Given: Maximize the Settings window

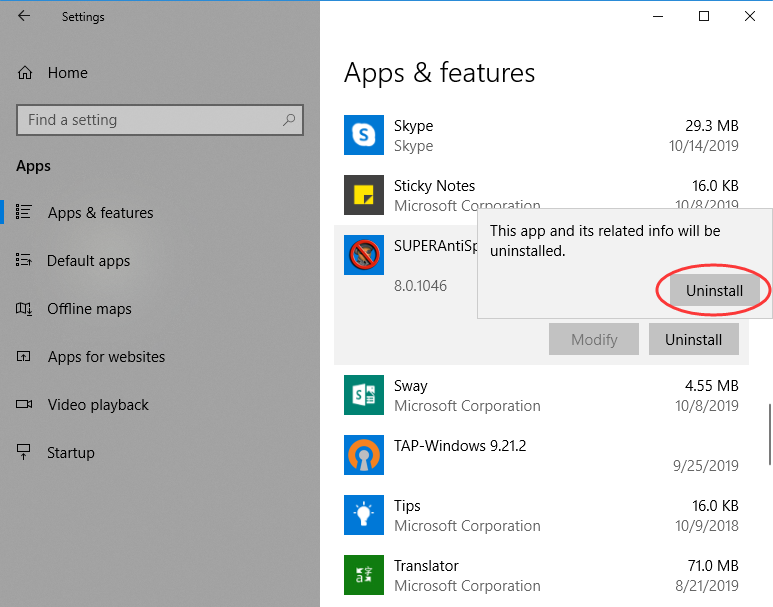Looking at the screenshot, I should pos(704,16).
